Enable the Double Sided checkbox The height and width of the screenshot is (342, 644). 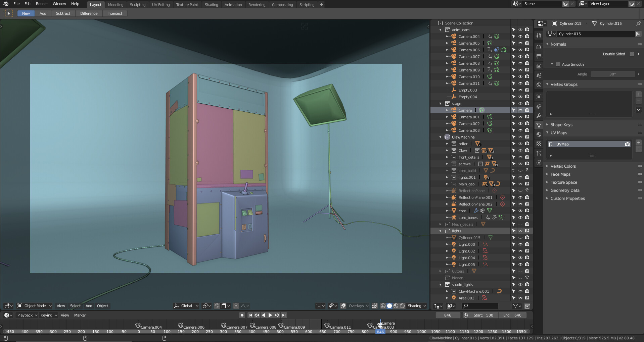(x=632, y=54)
